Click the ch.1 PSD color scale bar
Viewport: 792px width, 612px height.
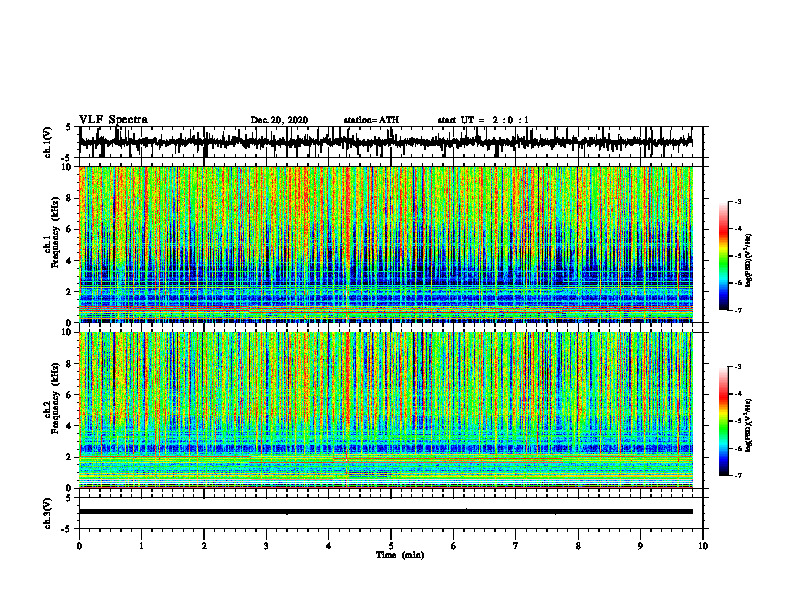coord(723,256)
